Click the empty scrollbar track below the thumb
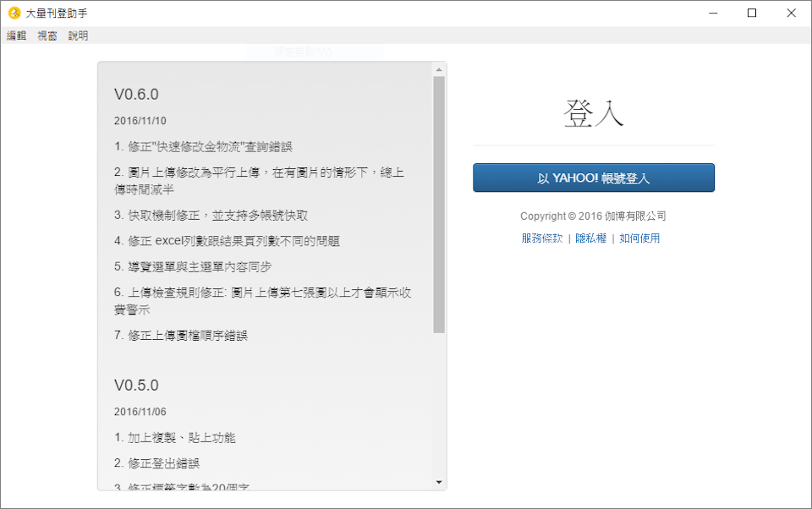 (439, 406)
